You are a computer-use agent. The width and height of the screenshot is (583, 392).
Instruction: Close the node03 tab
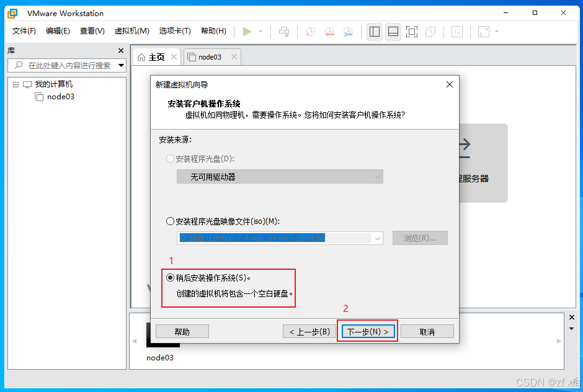click(x=234, y=57)
